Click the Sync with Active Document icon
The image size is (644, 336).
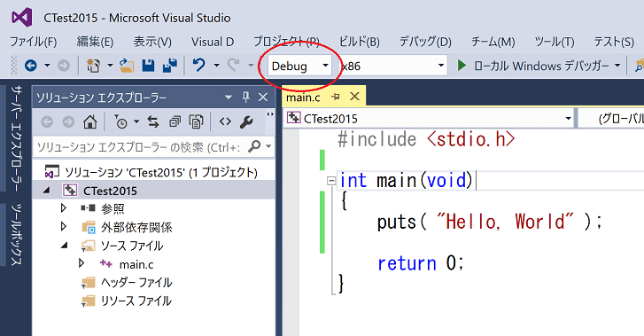153,121
